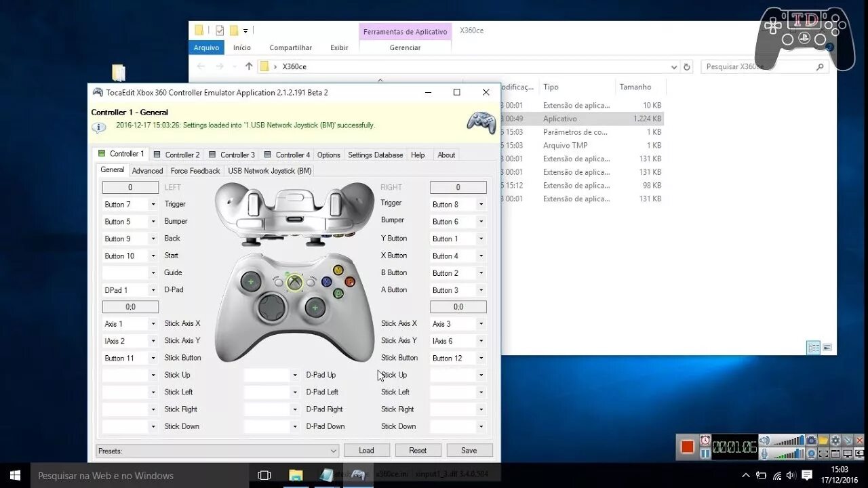The height and width of the screenshot is (488, 868).
Task: Click the Reset button
Action: [418, 450]
